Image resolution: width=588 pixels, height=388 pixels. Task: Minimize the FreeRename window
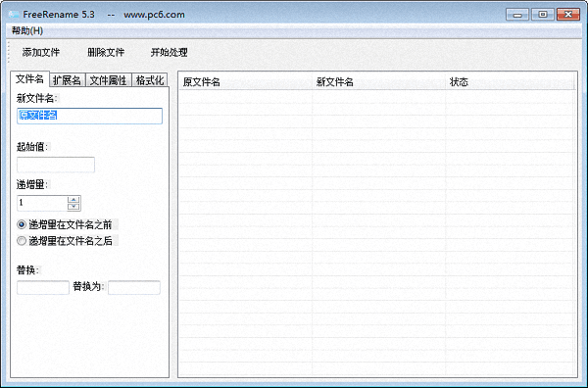[x=517, y=15]
